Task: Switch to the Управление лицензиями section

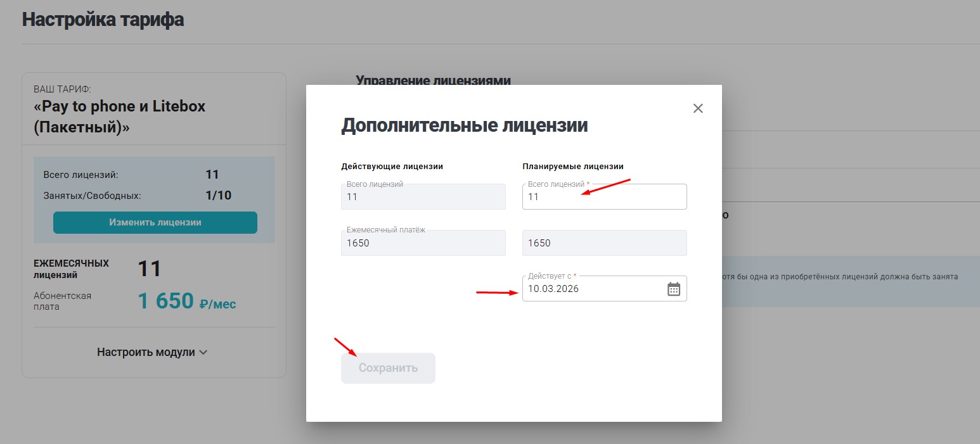Action: pyautogui.click(x=434, y=80)
